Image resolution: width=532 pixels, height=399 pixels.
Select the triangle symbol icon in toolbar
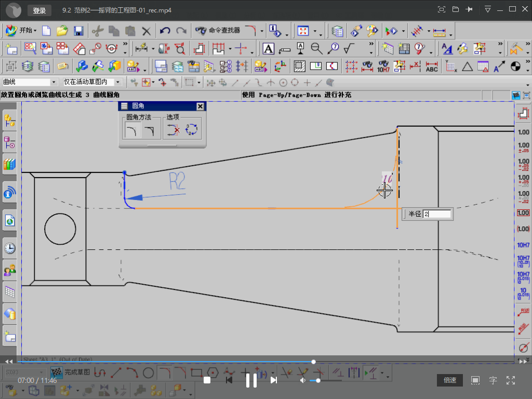pos(467,66)
